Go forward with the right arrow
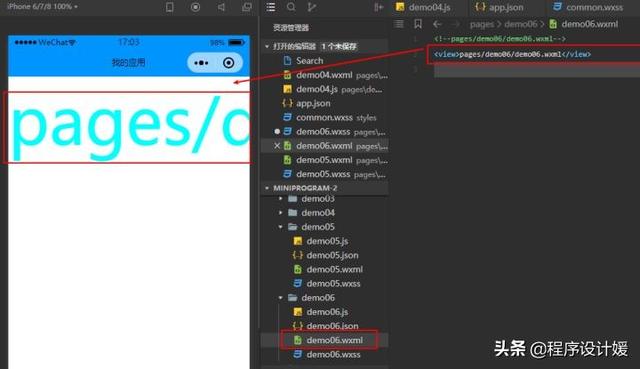 pyautogui.click(x=455, y=24)
